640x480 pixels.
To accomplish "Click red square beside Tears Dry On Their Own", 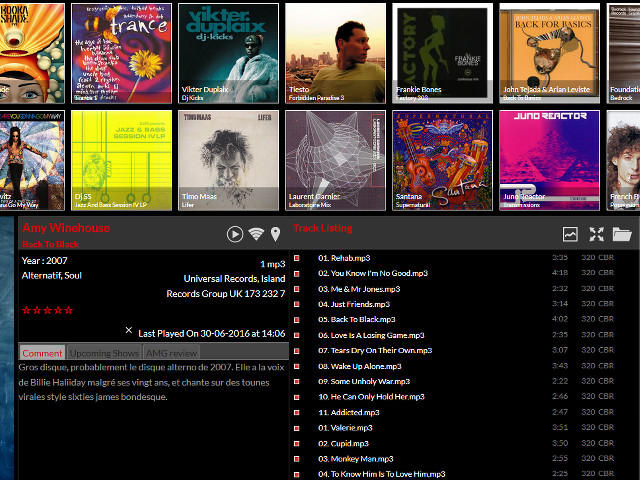I will click(297, 351).
